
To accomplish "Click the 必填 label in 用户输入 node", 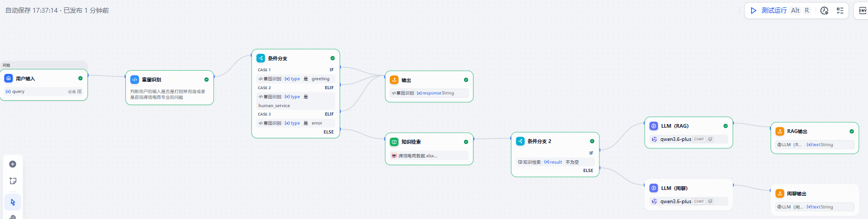I will tap(72, 92).
